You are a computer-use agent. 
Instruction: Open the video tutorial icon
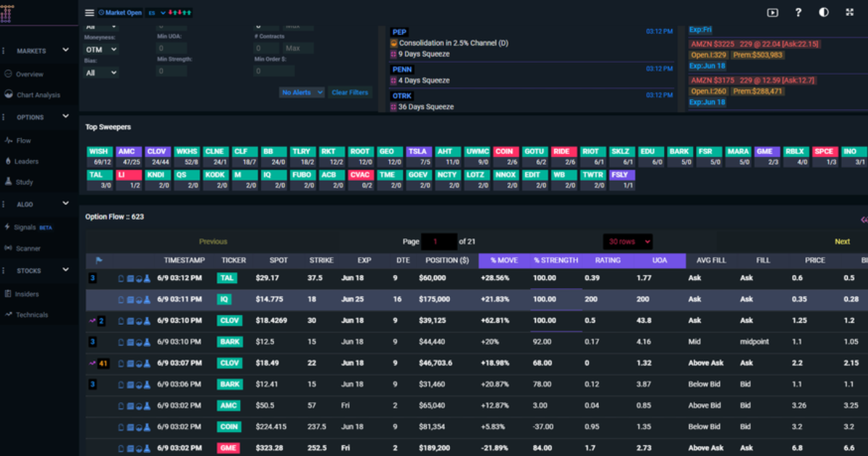pos(773,13)
